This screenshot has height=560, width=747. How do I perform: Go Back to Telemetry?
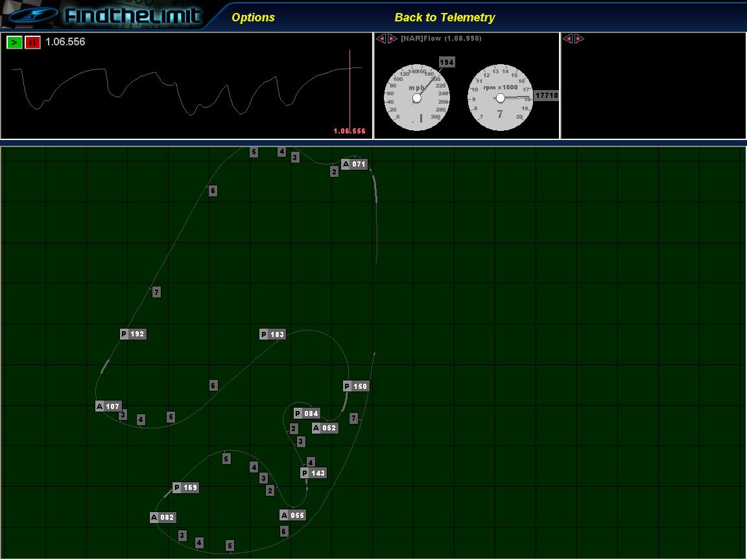click(x=444, y=17)
